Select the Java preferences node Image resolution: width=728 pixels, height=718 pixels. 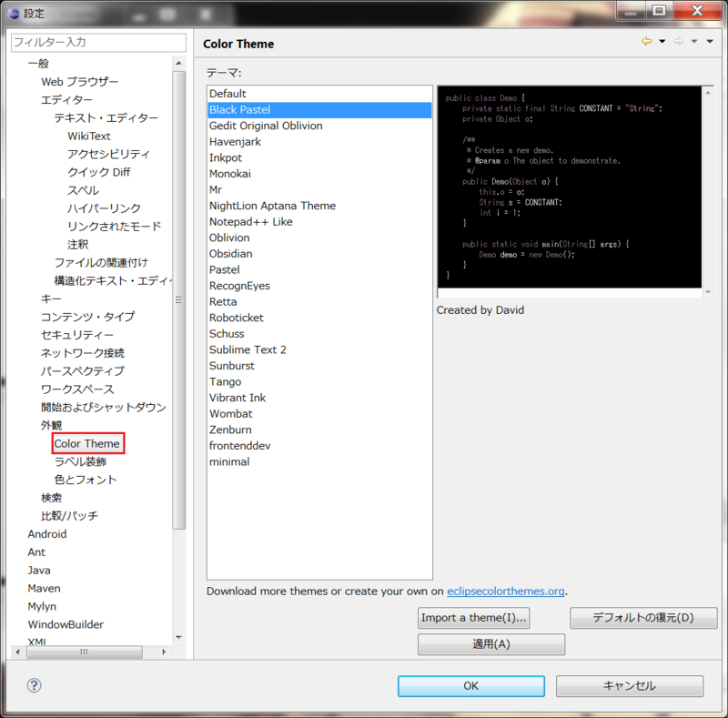pos(39,571)
